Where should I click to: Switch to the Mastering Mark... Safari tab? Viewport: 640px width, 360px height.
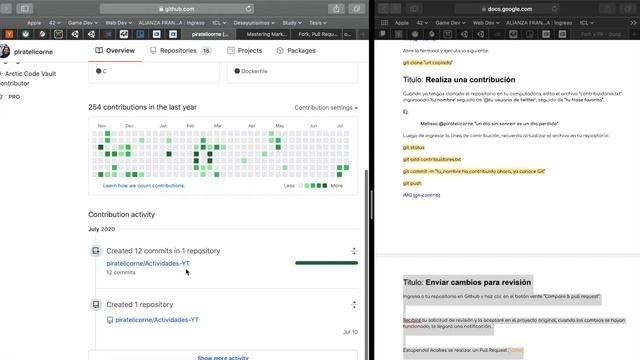click(266, 34)
